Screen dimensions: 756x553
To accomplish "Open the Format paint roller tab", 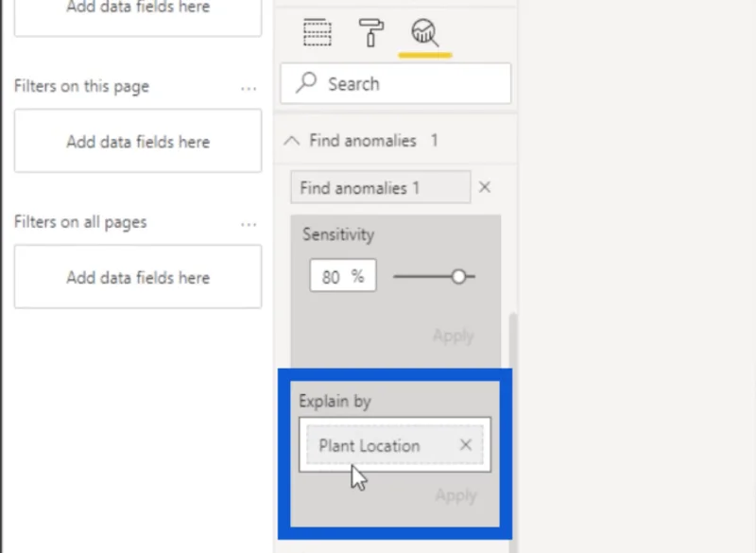I will (x=370, y=33).
